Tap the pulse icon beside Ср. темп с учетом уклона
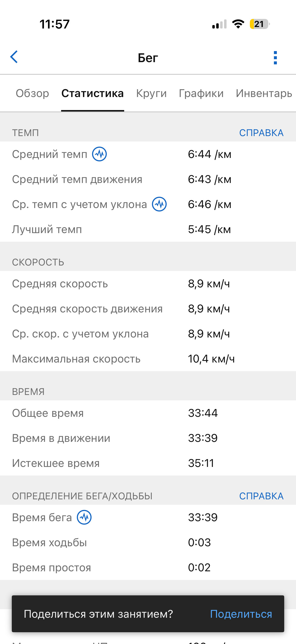The height and width of the screenshot is (644, 296). click(159, 204)
